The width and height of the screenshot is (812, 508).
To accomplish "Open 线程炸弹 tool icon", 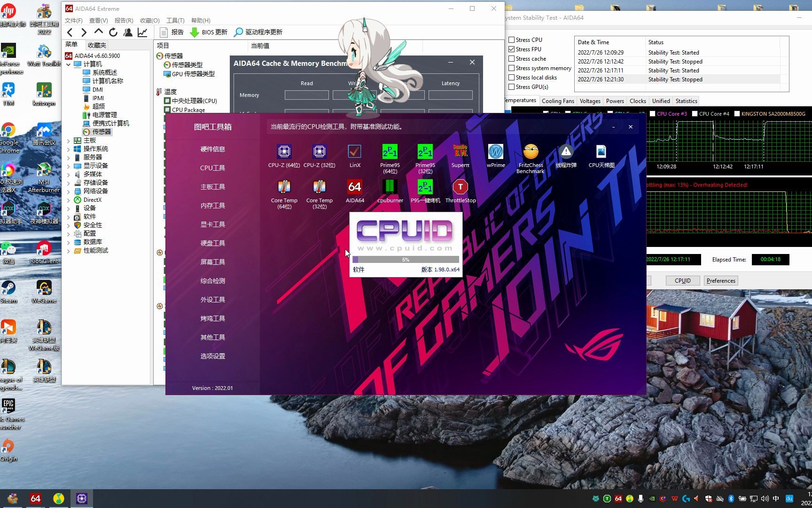I will click(566, 156).
